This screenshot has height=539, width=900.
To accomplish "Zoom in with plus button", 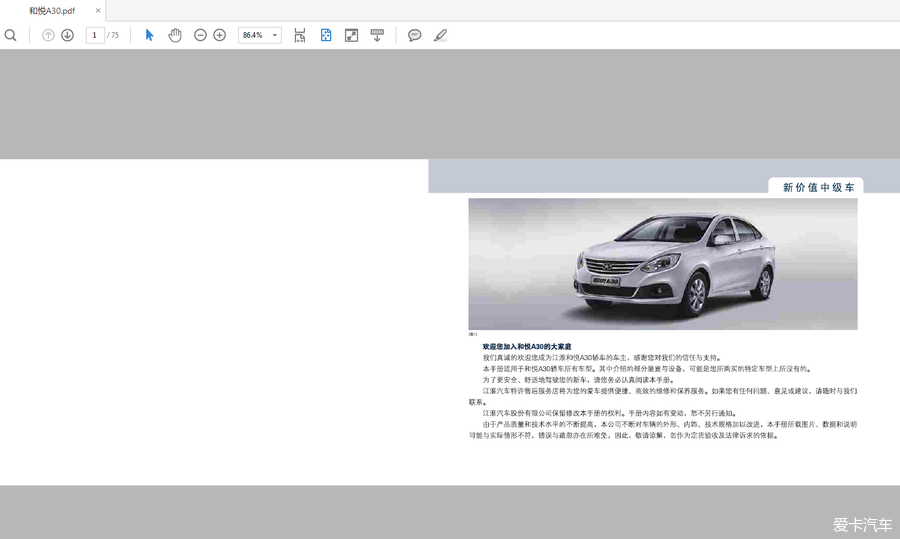I will coord(219,36).
